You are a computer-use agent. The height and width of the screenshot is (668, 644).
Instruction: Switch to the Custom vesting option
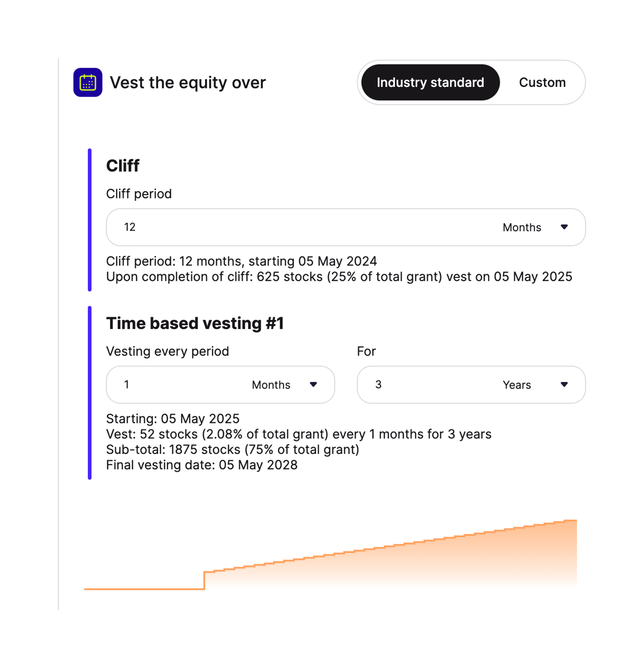pos(542,82)
